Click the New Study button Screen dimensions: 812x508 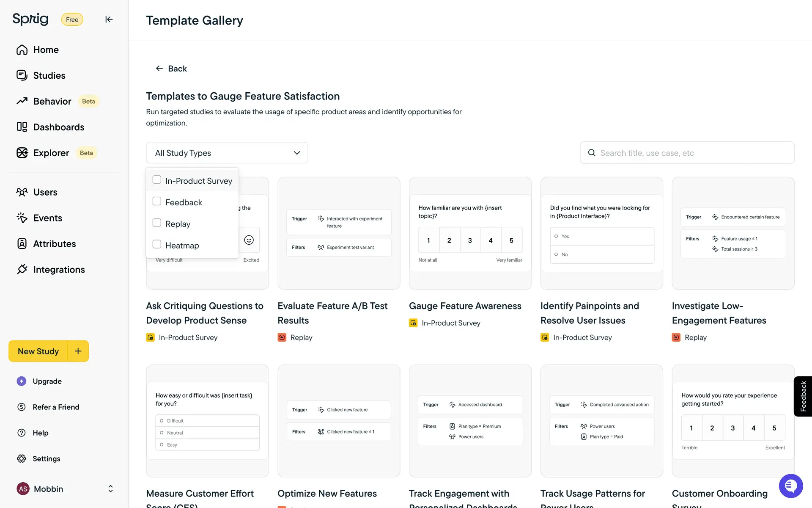coord(38,351)
